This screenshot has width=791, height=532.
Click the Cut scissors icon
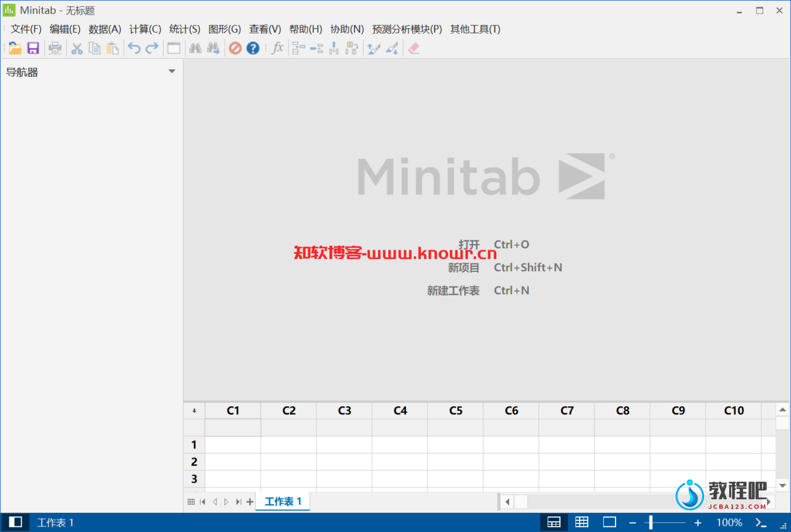(x=77, y=48)
